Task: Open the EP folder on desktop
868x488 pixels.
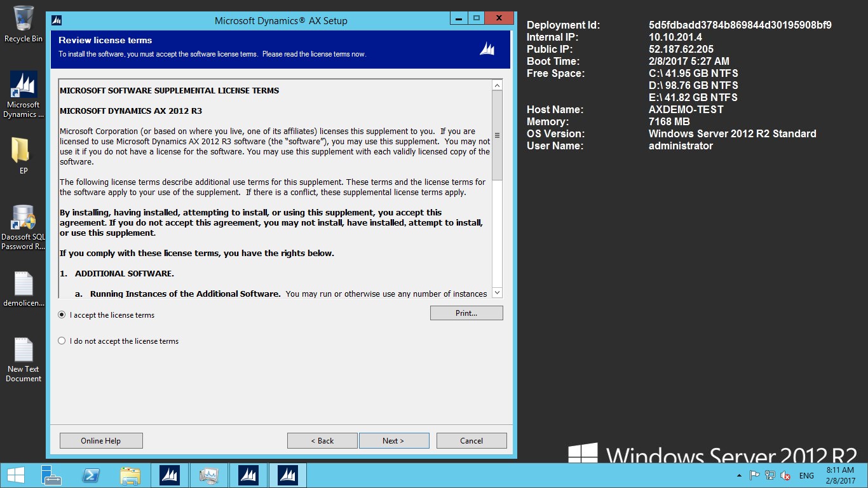Action: click(24, 155)
